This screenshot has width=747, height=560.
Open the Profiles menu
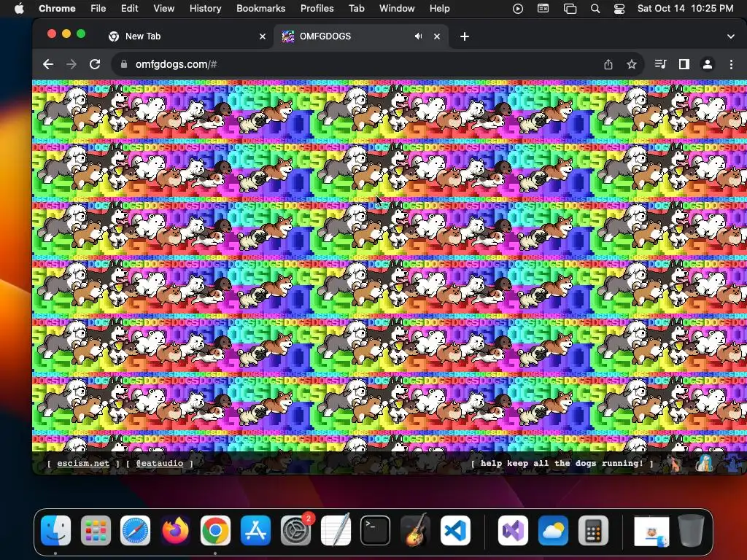(317, 8)
